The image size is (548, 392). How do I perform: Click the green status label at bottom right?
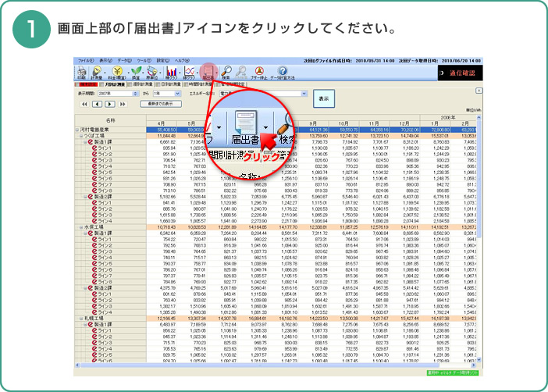(x=454, y=372)
